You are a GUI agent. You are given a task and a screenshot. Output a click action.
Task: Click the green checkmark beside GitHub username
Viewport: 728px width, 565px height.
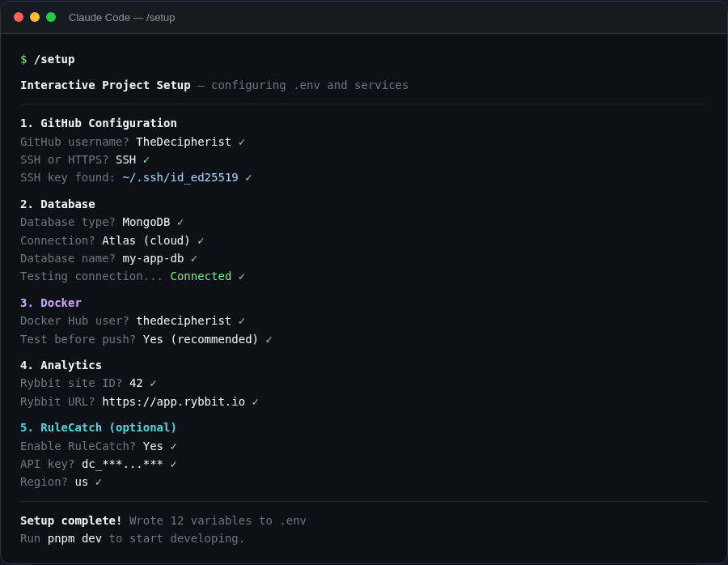(x=240, y=141)
